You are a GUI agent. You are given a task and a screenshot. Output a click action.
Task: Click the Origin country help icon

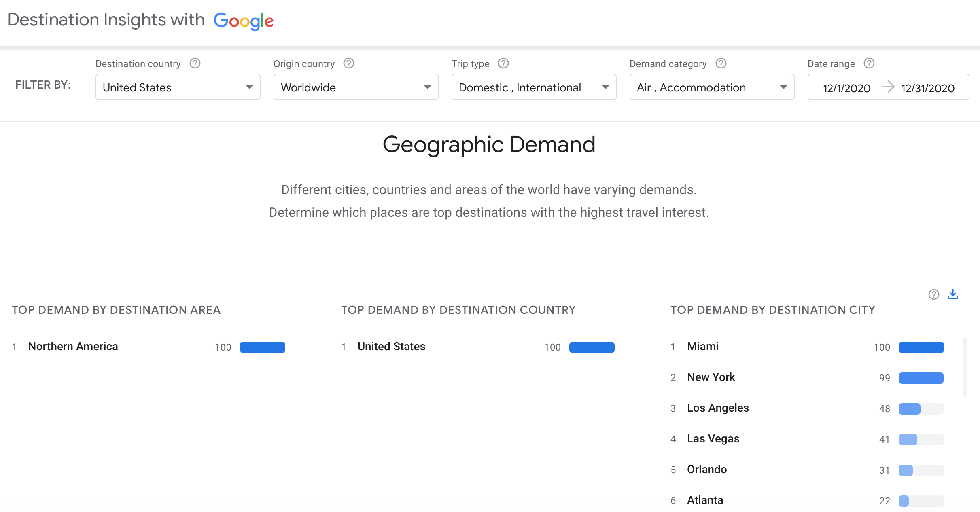[349, 63]
